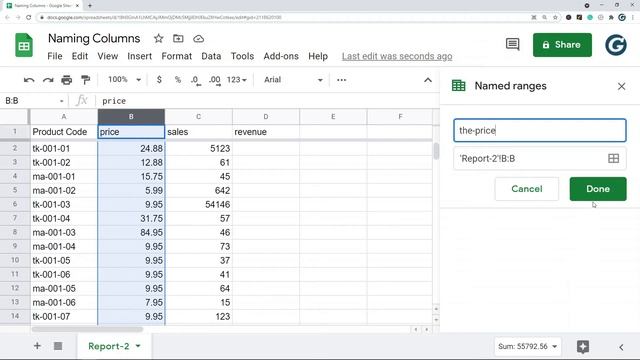Open the 123 number format dropdown
Image resolution: width=640 pixels, height=360 pixels.
237,80
